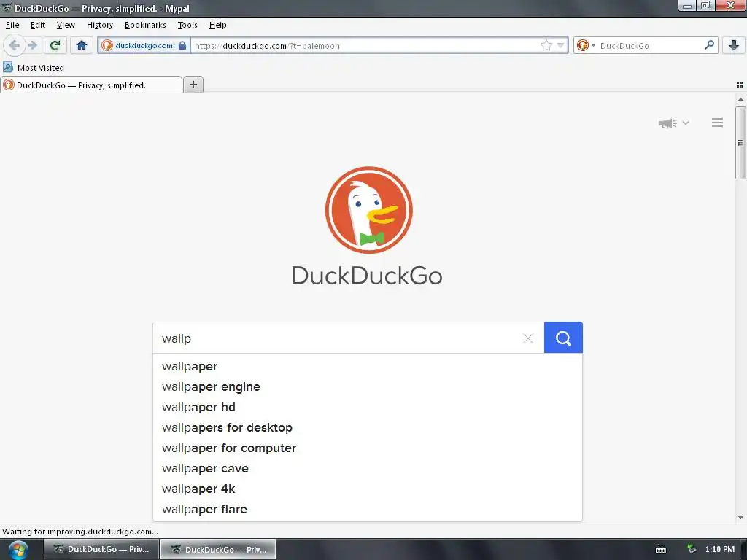Screen dimensions: 747x560
Task: Open the URL history dropdown arrow
Action: tap(561, 46)
